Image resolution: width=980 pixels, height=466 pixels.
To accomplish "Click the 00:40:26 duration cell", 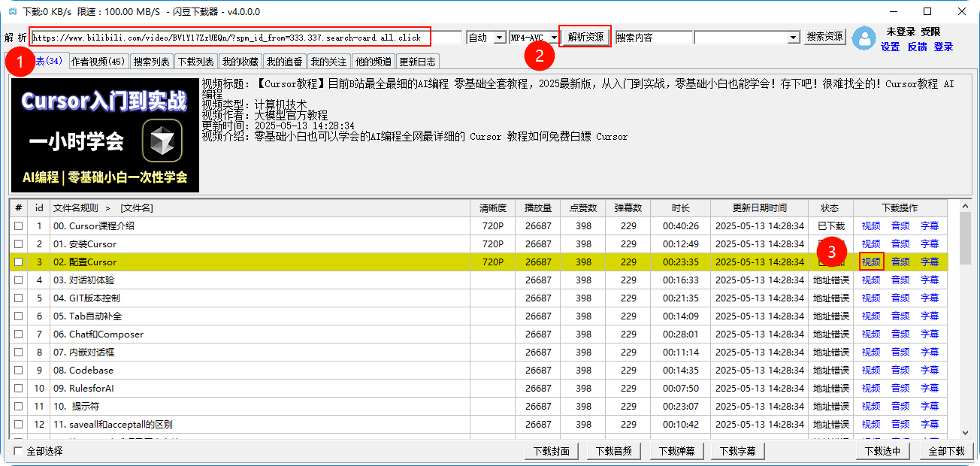I will tap(681, 226).
